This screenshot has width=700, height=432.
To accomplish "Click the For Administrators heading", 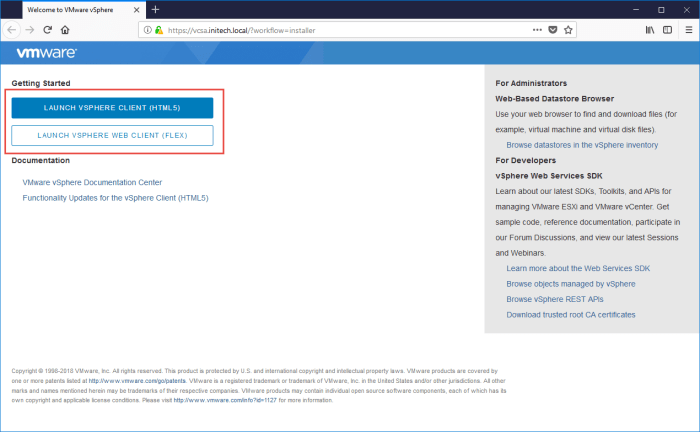I will point(531,83).
